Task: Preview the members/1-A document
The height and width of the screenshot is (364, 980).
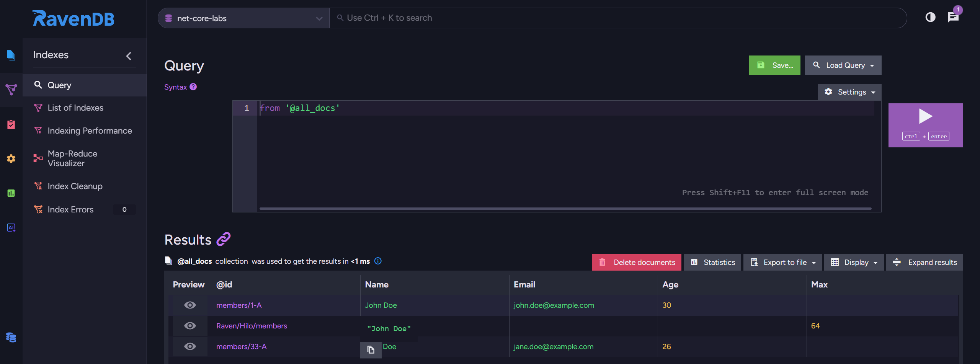Action: click(190, 305)
